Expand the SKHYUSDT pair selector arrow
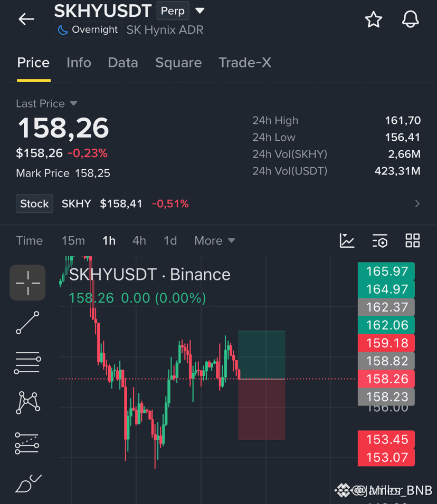The image size is (437, 504). (200, 11)
